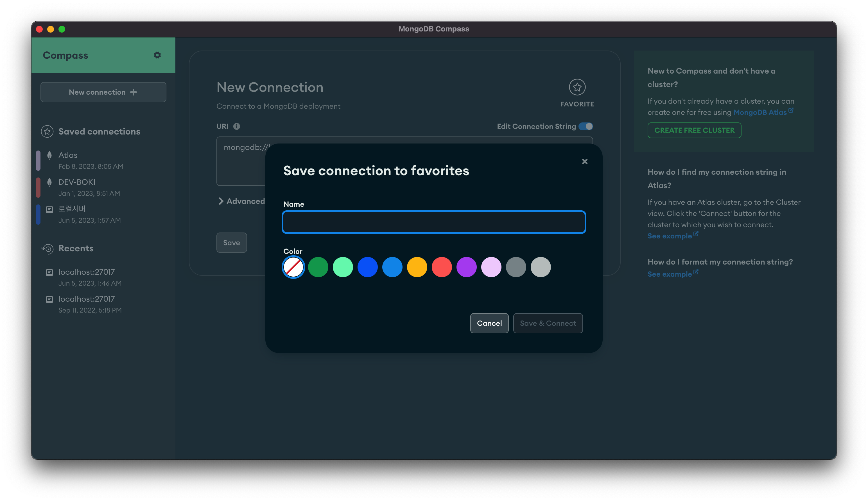The height and width of the screenshot is (501, 868).
Task: Open the MongoDB Atlas link
Action: pos(760,113)
